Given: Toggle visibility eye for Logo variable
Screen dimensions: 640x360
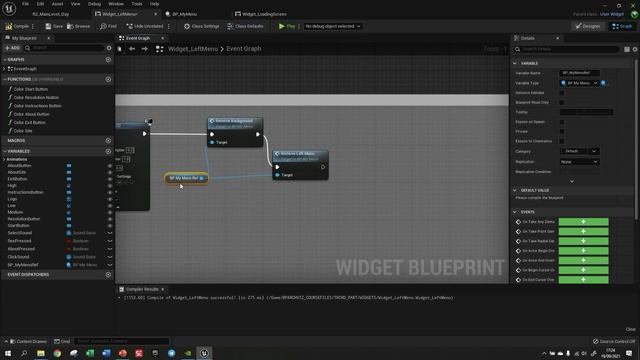Looking at the screenshot, I should point(109,199).
